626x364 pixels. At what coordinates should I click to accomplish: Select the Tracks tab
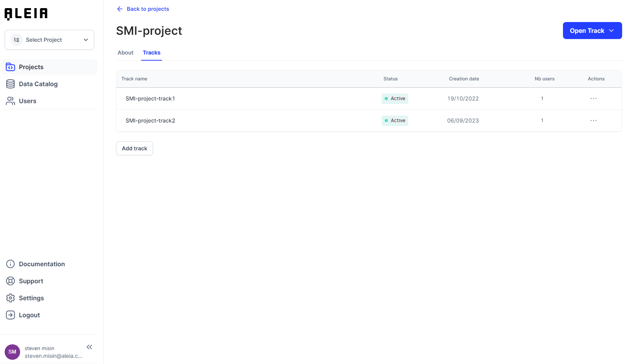pos(152,53)
